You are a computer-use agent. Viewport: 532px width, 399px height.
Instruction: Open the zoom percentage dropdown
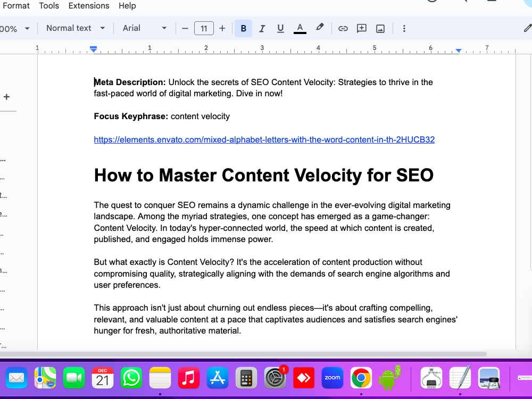[x=14, y=29]
